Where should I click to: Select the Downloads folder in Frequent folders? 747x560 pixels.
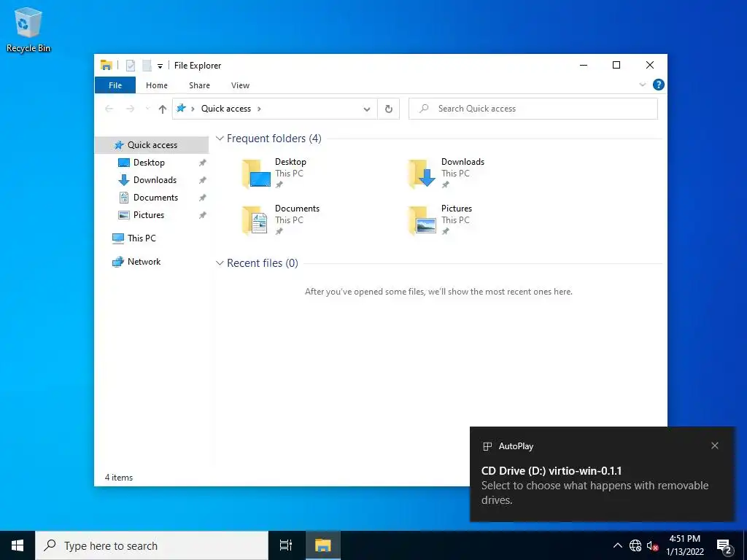[446, 174]
